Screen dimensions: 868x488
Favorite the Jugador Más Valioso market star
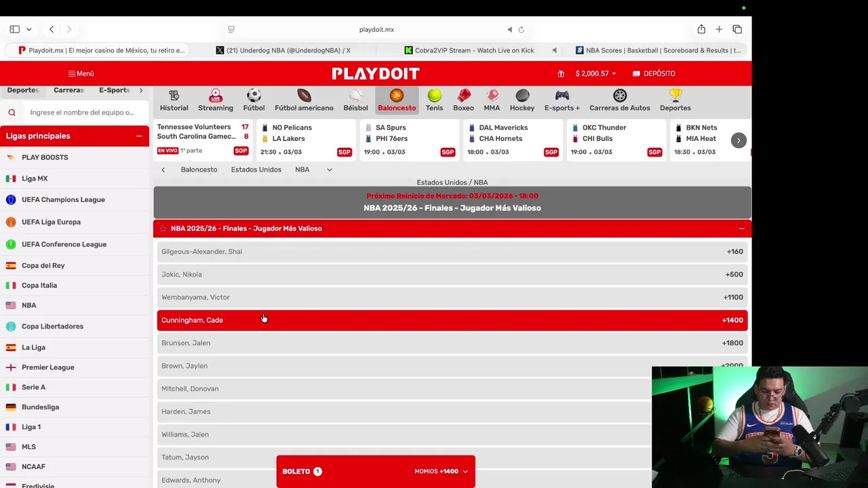[x=163, y=228]
